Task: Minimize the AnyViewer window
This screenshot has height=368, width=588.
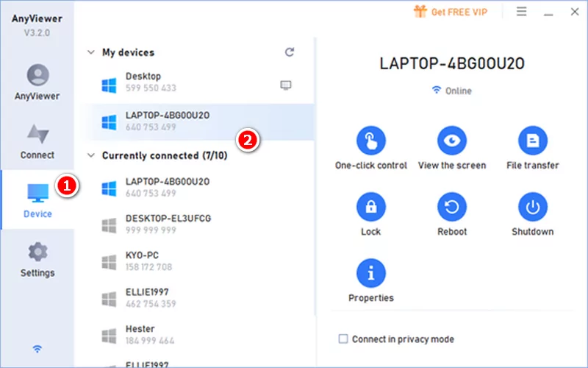Action: pyautogui.click(x=548, y=14)
